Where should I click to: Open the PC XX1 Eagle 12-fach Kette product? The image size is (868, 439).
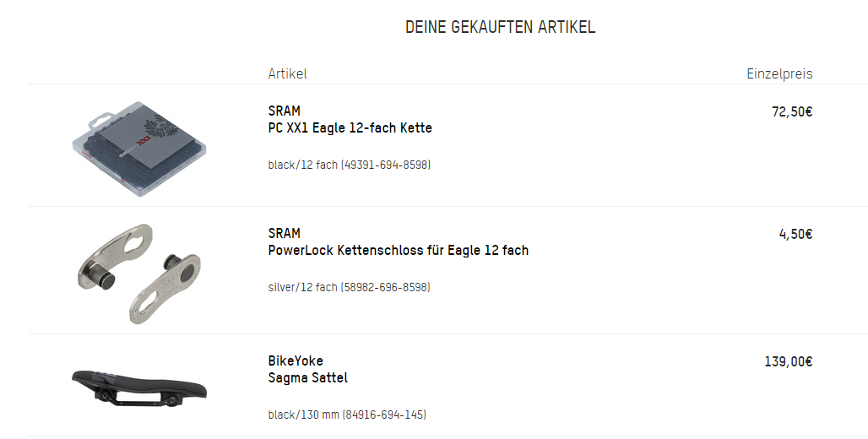point(350,128)
